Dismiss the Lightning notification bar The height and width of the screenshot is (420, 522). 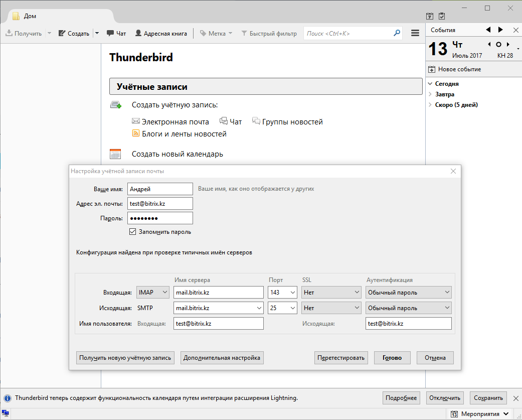tap(515, 398)
